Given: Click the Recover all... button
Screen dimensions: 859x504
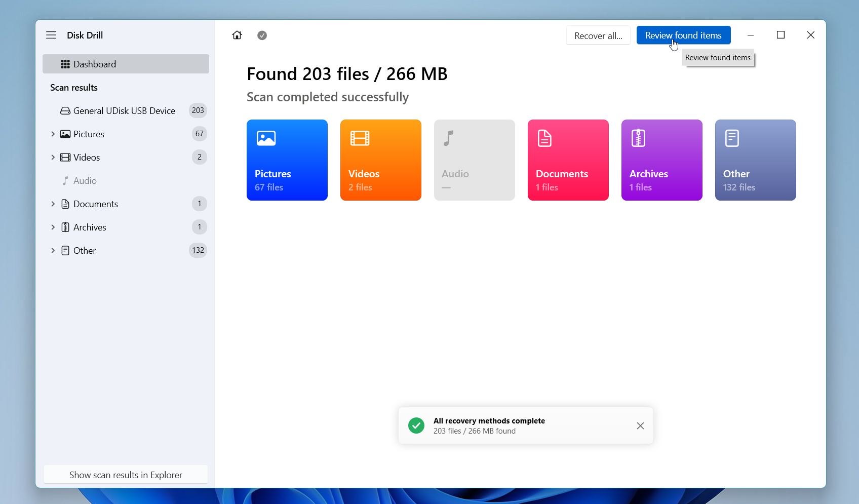Looking at the screenshot, I should [598, 35].
